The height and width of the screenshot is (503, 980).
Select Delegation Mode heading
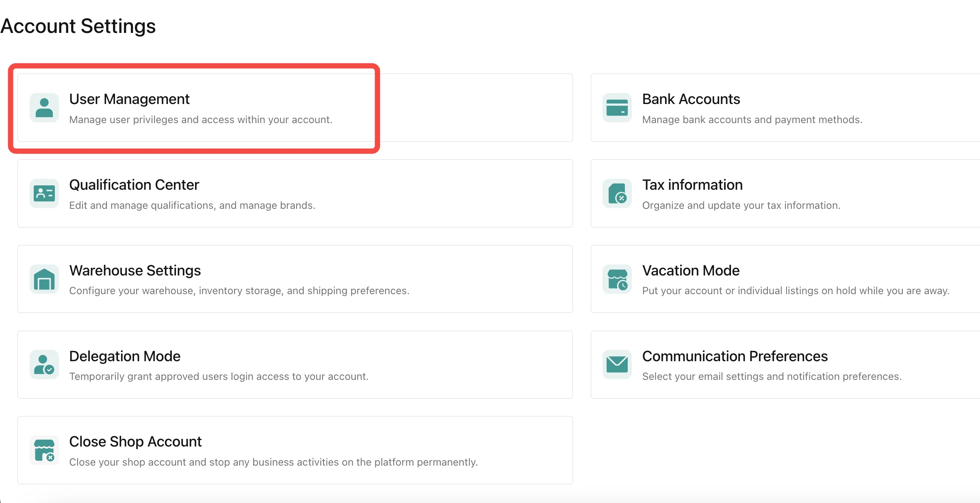(125, 356)
